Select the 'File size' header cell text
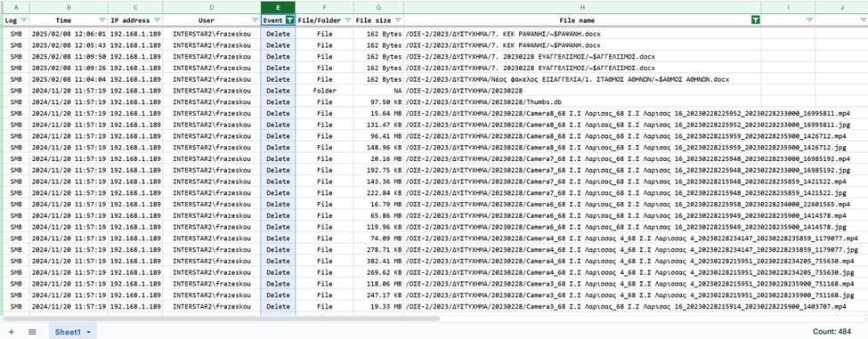The image size is (868, 339). (x=372, y=20)
